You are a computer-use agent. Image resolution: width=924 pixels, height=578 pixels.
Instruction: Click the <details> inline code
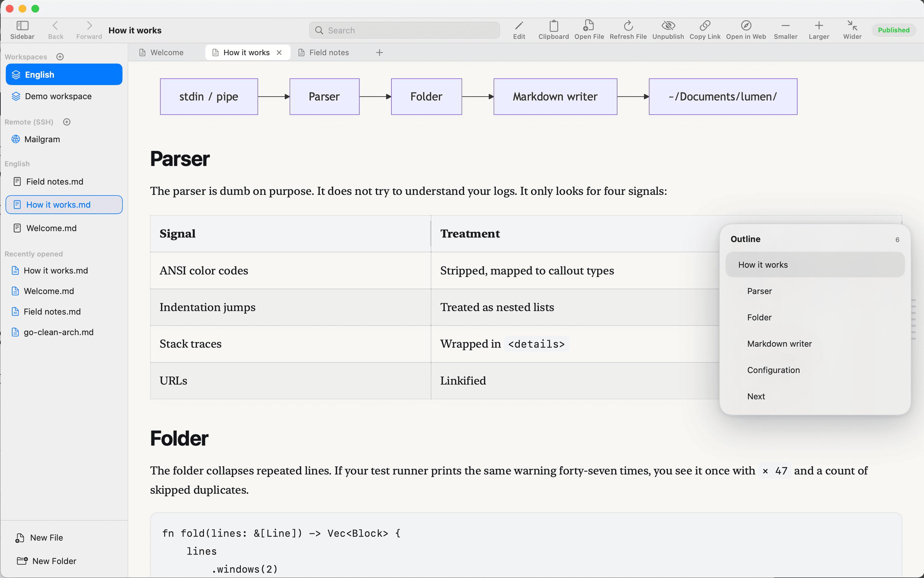click(536, 344)
